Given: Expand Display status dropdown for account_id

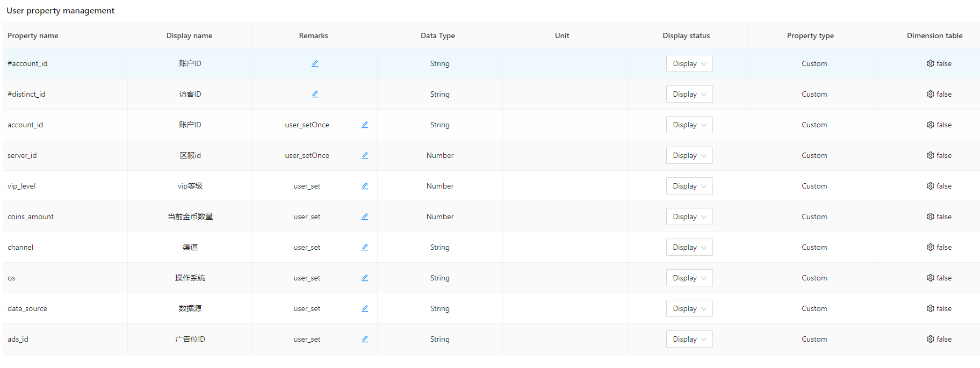Looking at the screenshot, I should click(689, 125).
